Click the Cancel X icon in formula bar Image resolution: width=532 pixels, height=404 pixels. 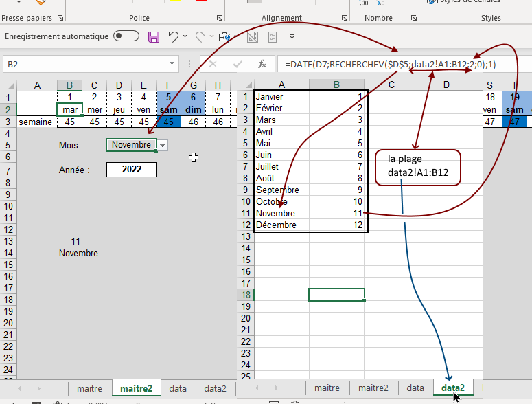(213, 64)
